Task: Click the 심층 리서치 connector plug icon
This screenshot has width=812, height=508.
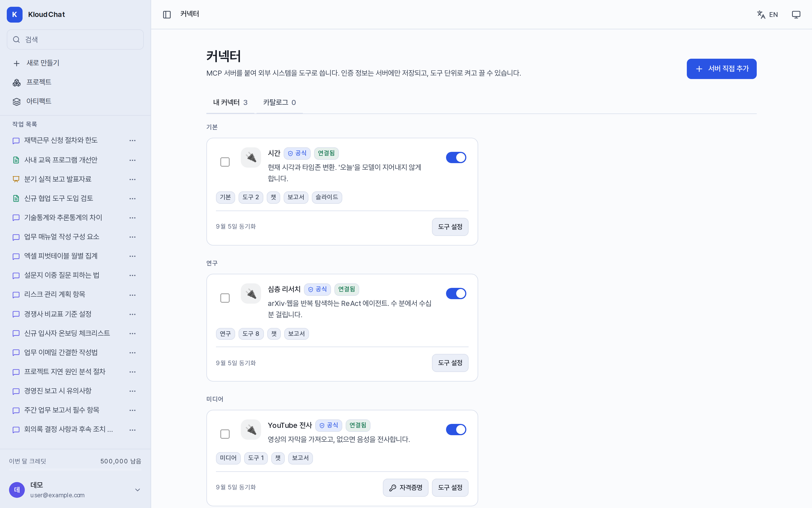Action: point(251,294)
